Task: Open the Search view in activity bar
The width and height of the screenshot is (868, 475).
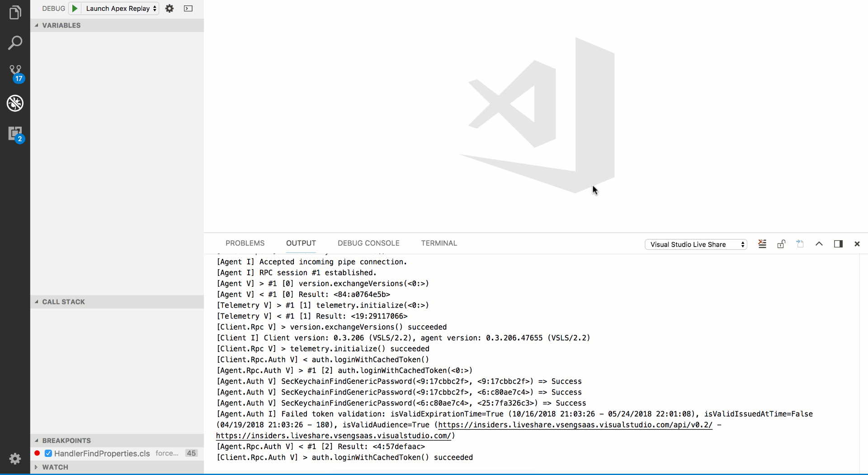Action: (15, 43)
